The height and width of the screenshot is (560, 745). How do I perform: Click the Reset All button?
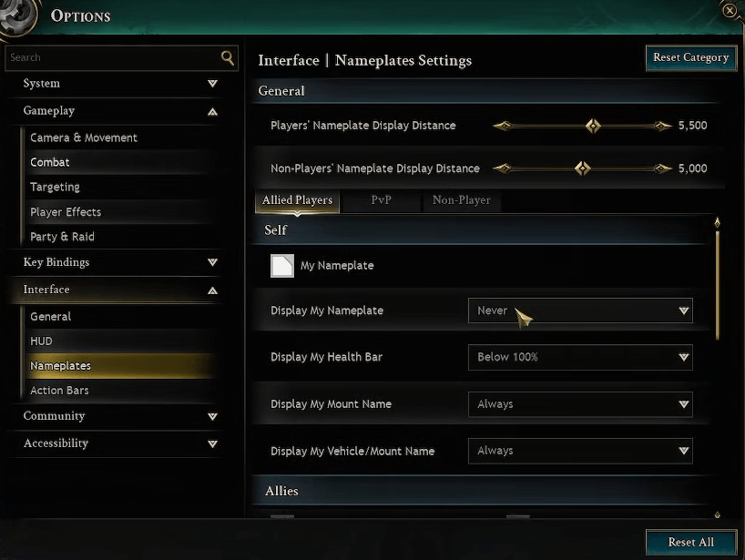(690, 542)
